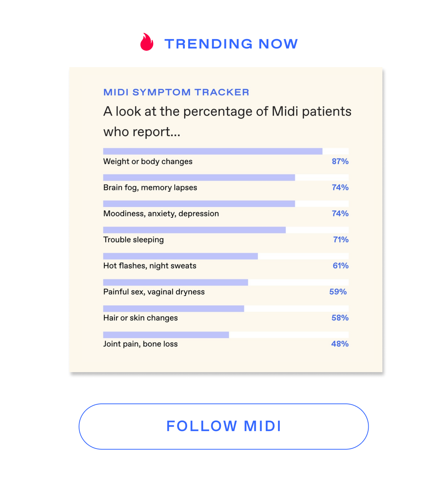Click the Brain fog progress bar
The image size is (448, 484).
pyautogui.click(x=226, y=177)
